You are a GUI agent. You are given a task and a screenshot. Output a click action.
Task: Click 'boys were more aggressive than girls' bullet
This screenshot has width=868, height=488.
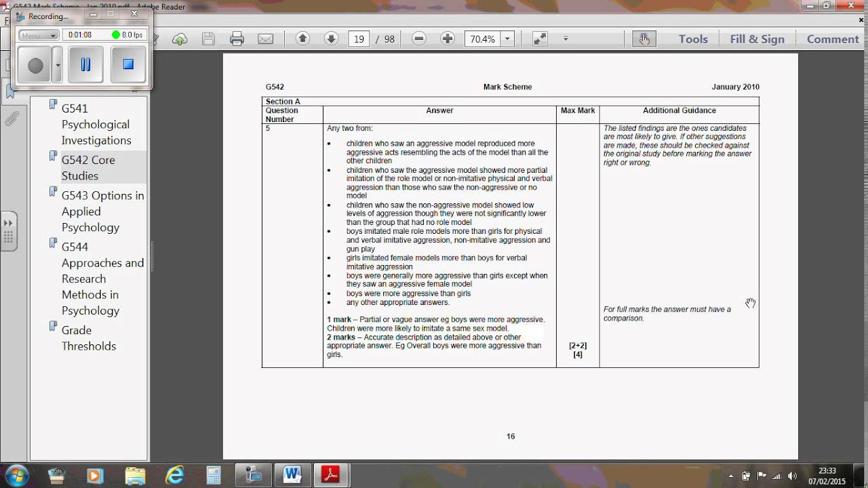[x=408, y=293]
